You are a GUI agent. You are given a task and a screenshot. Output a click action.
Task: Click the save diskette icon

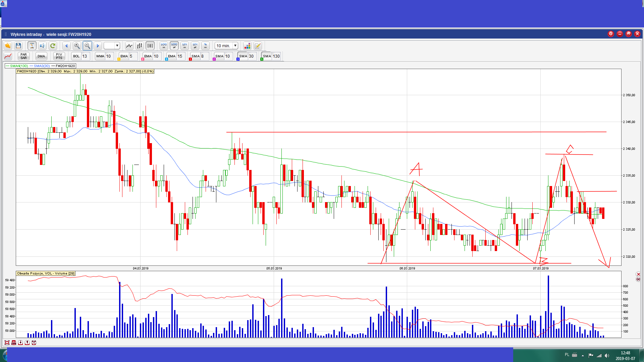(18, 46)
